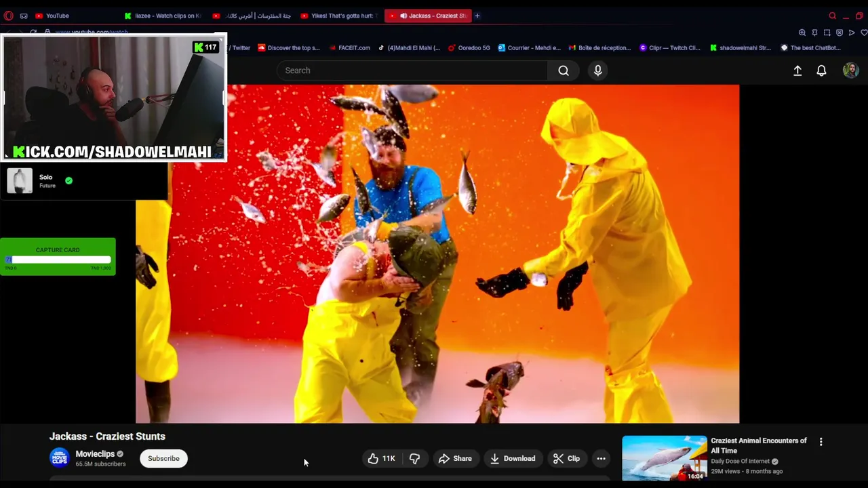Open the account avatar menu
The image size is (868, 488).
[850, 70]
